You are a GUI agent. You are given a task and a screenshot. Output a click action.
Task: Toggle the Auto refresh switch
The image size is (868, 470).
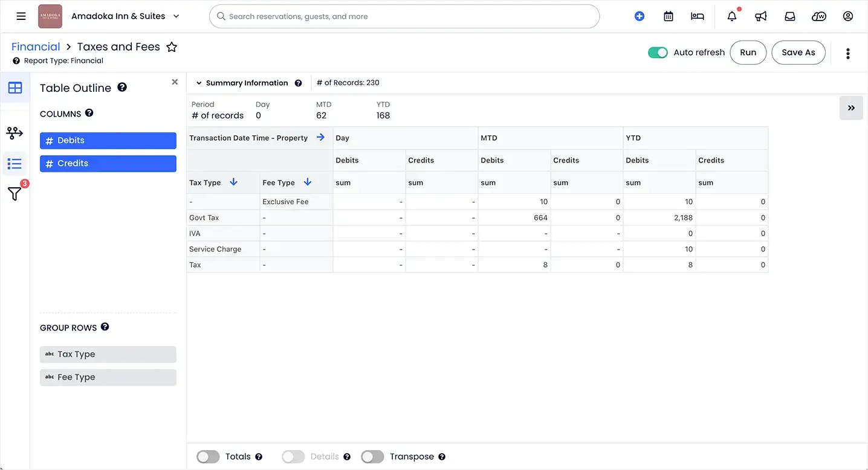(x=658, y=53)
